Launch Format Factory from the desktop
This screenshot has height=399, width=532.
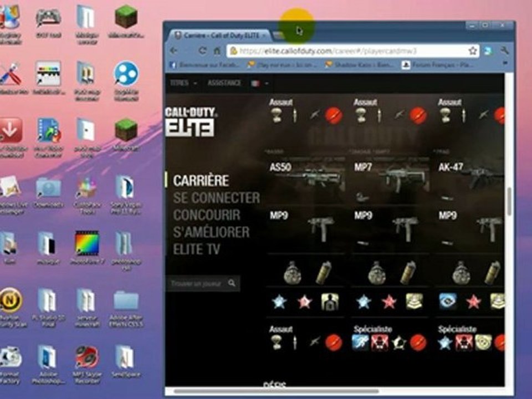(10, 365)
